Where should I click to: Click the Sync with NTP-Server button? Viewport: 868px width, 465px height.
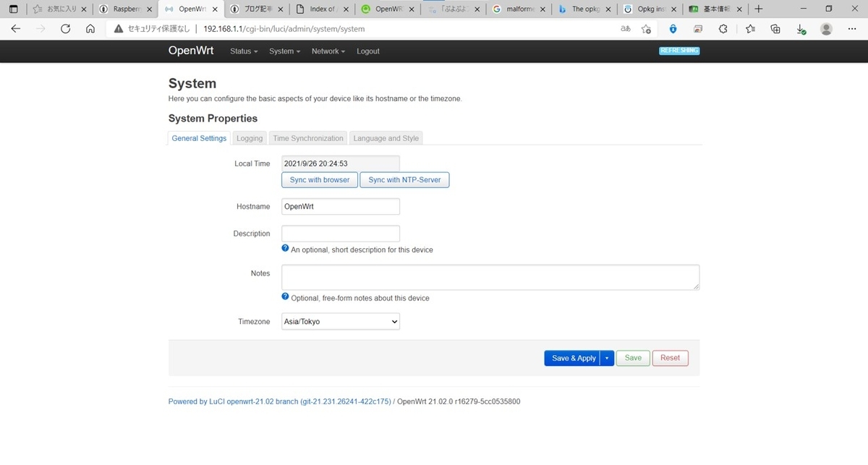[404, 180]
